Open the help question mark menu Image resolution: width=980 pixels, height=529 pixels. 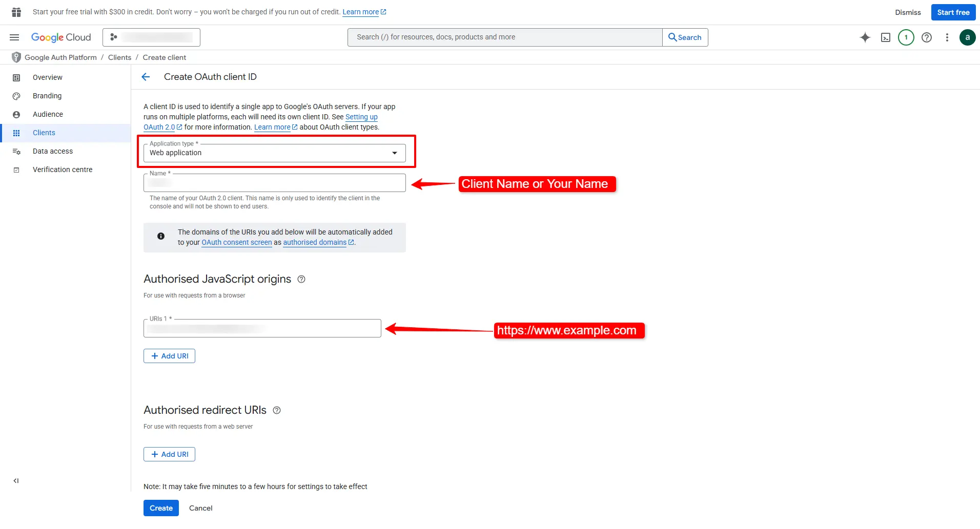[x=927, y=37]
